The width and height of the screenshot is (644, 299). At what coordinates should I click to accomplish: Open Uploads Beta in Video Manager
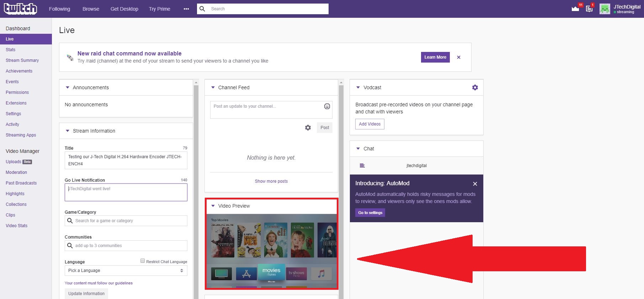point(19,162)
